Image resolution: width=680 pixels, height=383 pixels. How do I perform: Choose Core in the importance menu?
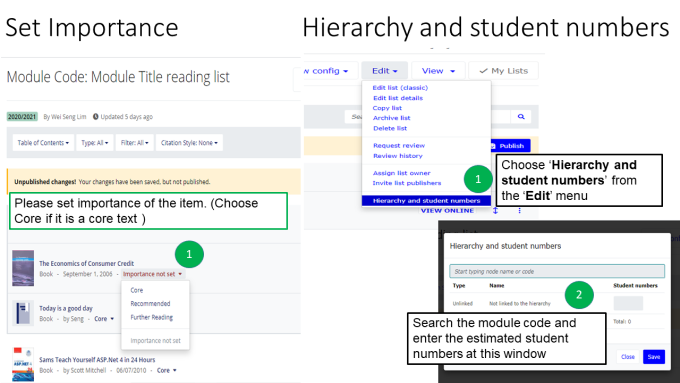(137, 290)
